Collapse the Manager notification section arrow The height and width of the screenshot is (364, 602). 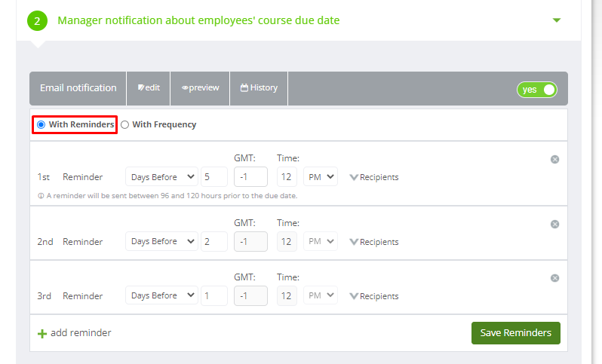[x=557, y=20]
